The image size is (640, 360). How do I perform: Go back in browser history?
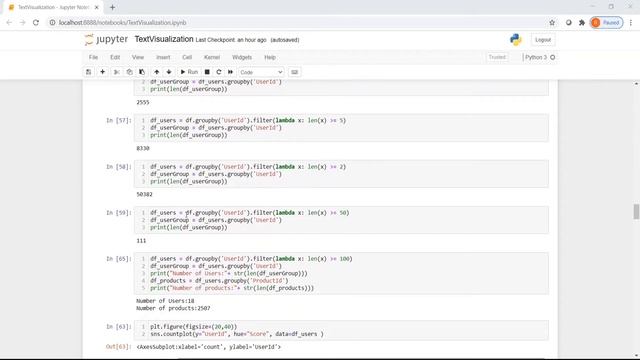[9, 22]
